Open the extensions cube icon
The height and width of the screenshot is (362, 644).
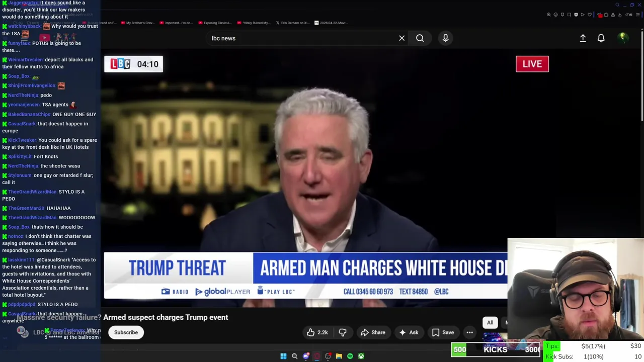(606, 15)
